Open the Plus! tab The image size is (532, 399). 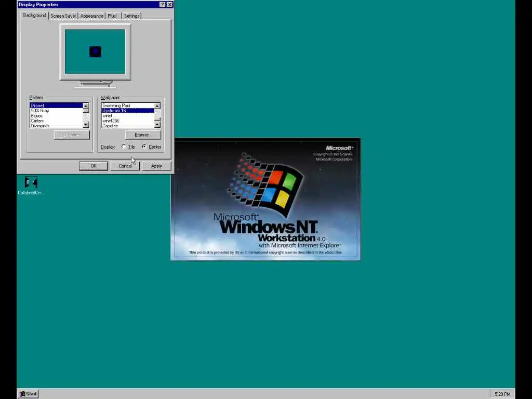tap(112, 16)
